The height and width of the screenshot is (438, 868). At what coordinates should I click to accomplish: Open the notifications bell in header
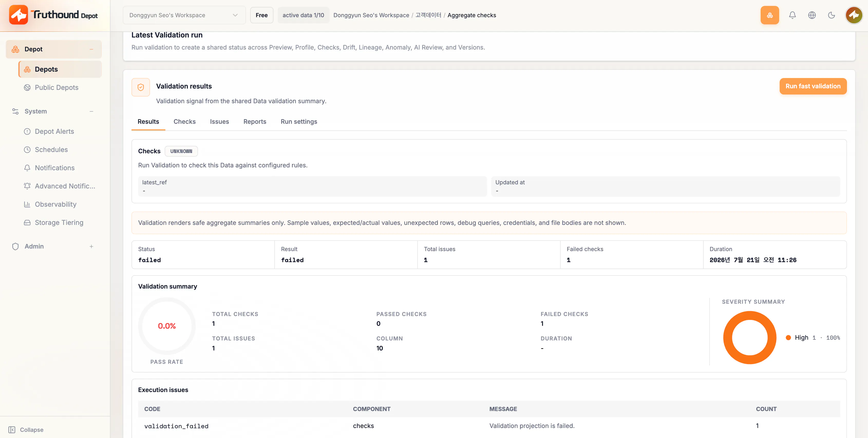pyautogui.click(x=792, y=15)
